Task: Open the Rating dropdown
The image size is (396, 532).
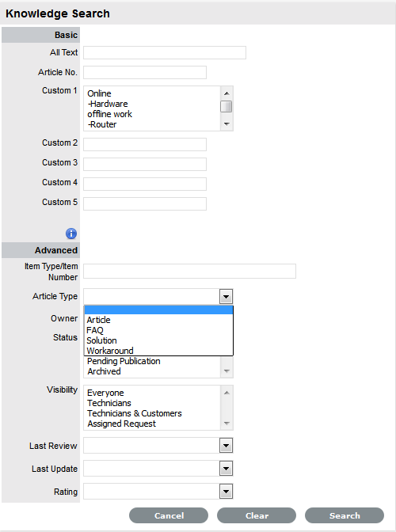Action: coord(226,492)
